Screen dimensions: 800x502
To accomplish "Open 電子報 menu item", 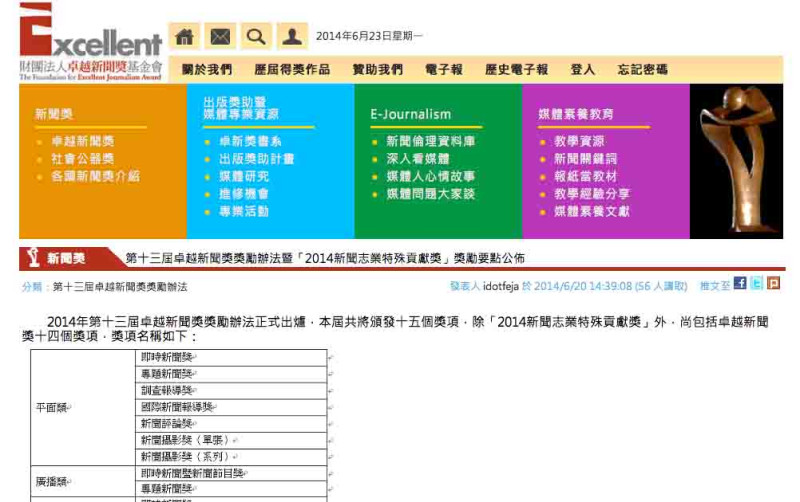I will coord(444,69).
